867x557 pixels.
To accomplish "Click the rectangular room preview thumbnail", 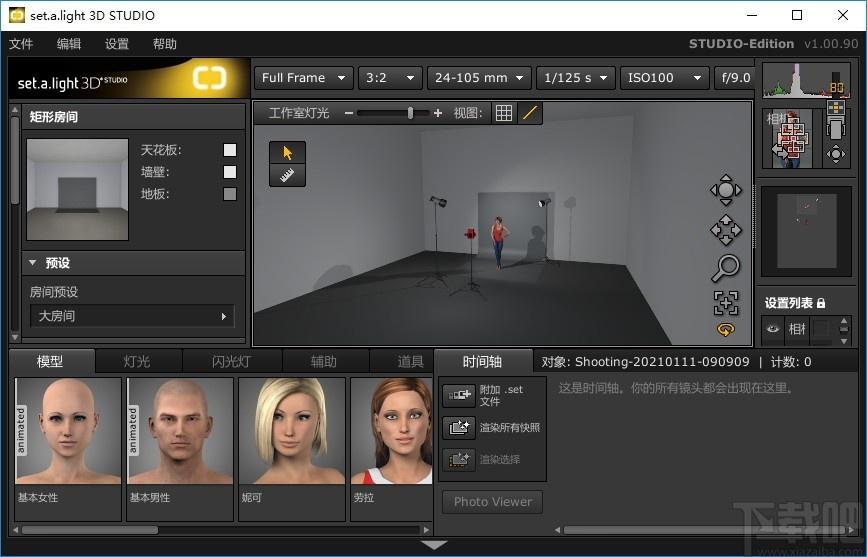I will tap(77, 190).
